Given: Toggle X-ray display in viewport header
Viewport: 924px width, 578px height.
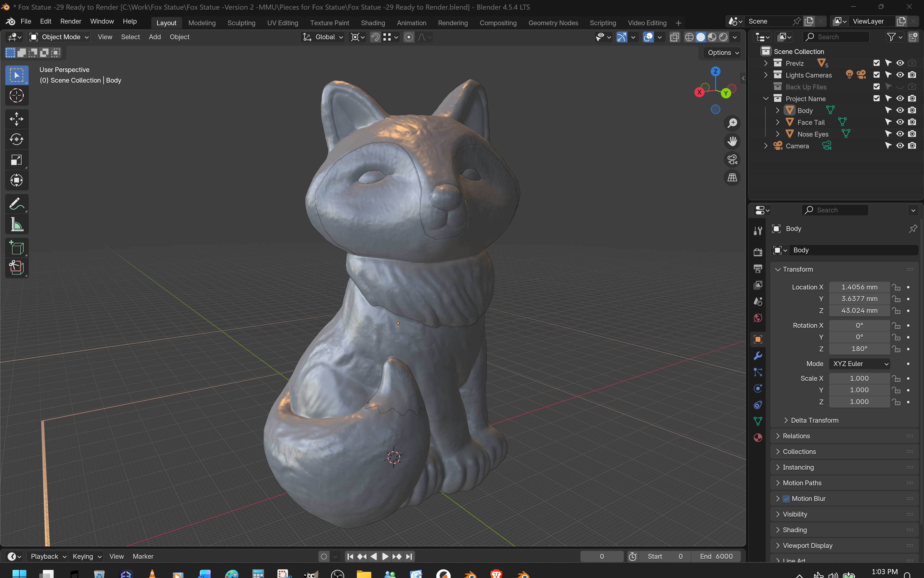Looking at the screenshot, I should coord(674,37).
